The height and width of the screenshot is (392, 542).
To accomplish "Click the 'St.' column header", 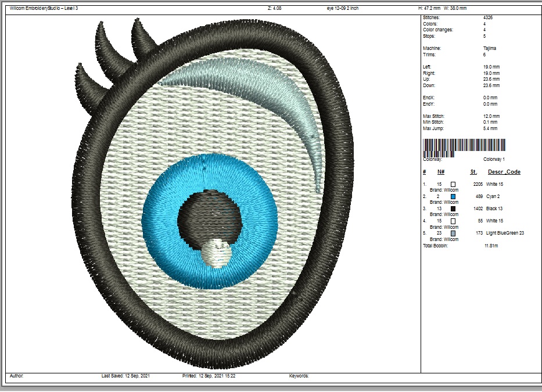I will coord(473,172).
